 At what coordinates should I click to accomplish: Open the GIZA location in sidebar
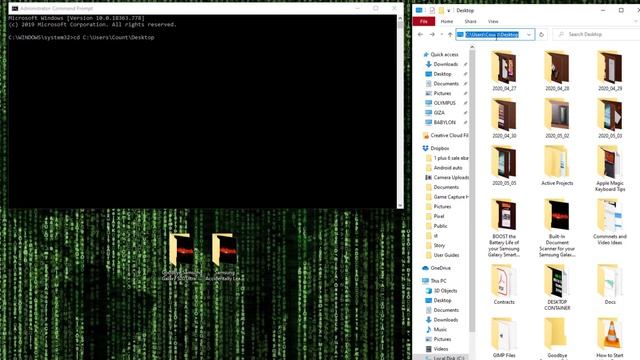coord(439,113)
